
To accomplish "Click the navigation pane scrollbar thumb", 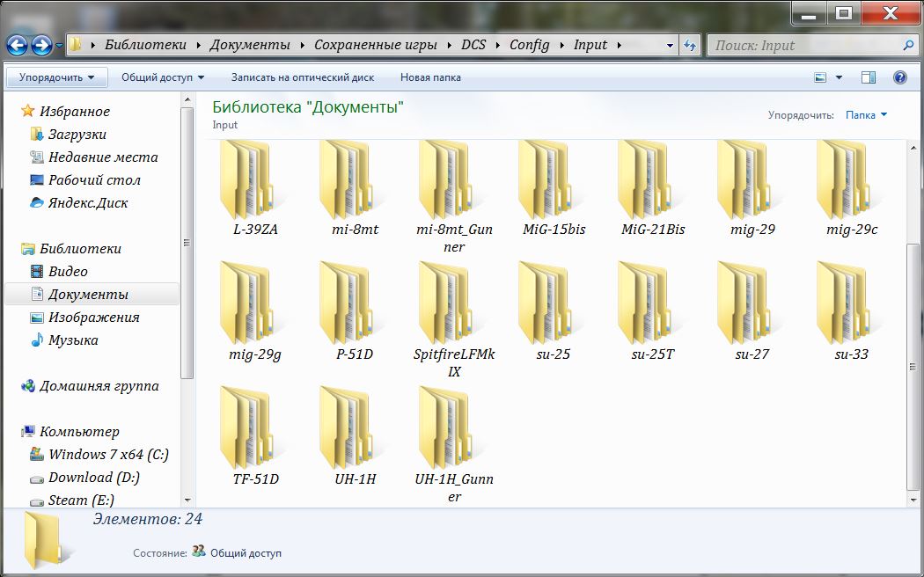I will click(x=187, y=243).
